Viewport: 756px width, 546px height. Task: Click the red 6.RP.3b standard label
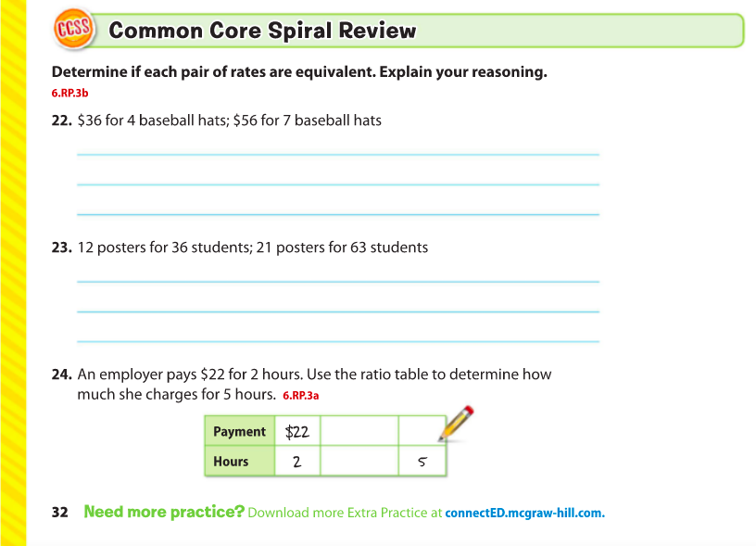tap(70, 93)
